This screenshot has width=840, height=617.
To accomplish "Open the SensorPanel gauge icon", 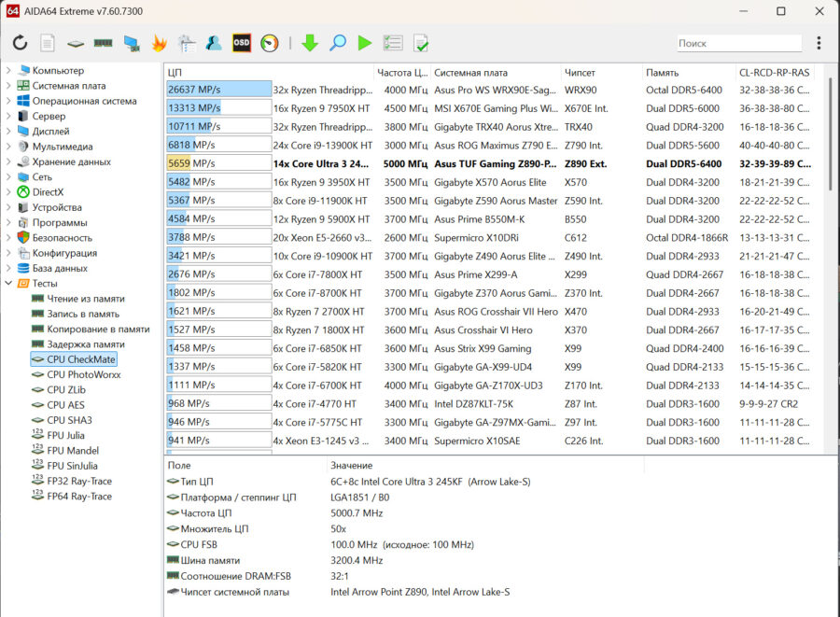I will [270, 43].
